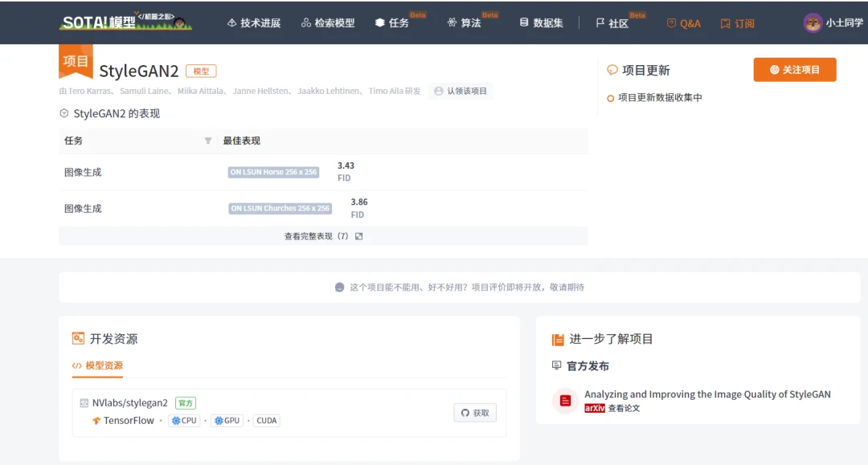Click the 获取 button for NVlabs/stylegan2
The image size is (868, 465).
pos(475,413)
